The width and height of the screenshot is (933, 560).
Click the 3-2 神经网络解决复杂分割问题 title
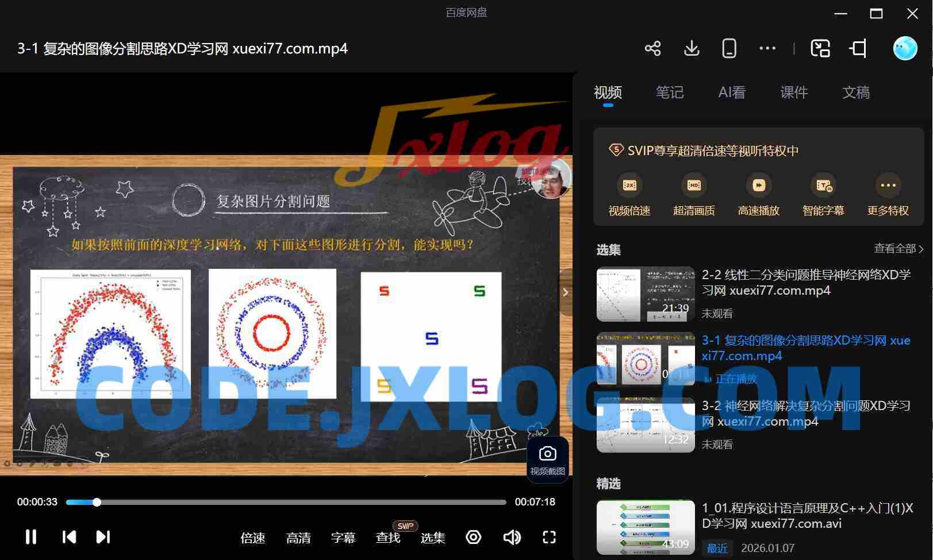[x=806, y=414]
